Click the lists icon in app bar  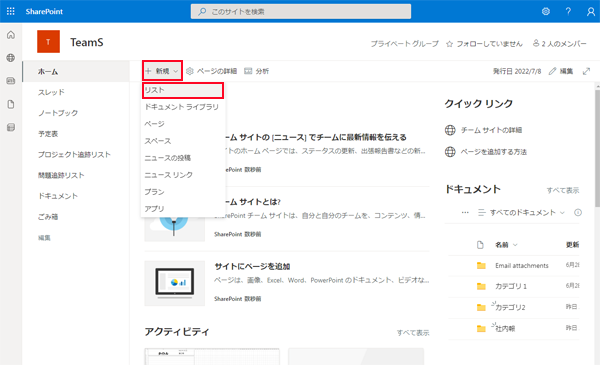[11, 127]
